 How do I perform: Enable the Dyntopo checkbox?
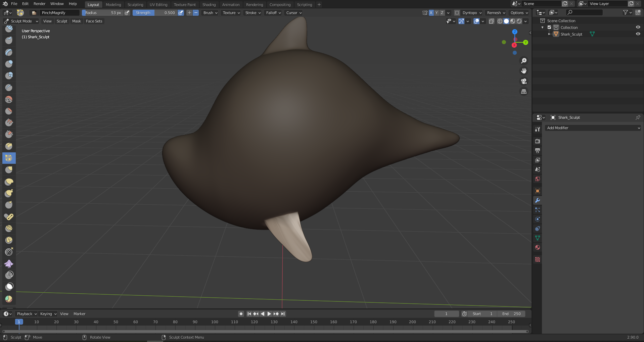tap(457, 13)
